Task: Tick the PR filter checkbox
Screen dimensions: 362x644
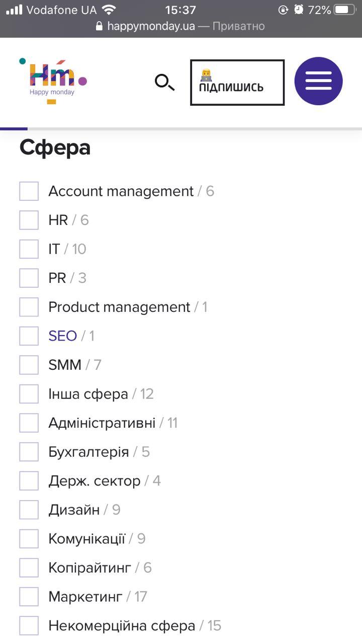Action: coord(29,278)
